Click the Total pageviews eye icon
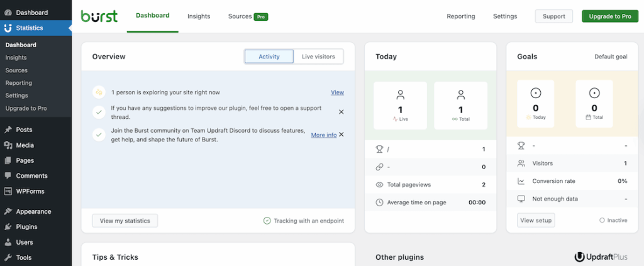The width and height of the screenshot is (644, 266). [x=379, y=185]
